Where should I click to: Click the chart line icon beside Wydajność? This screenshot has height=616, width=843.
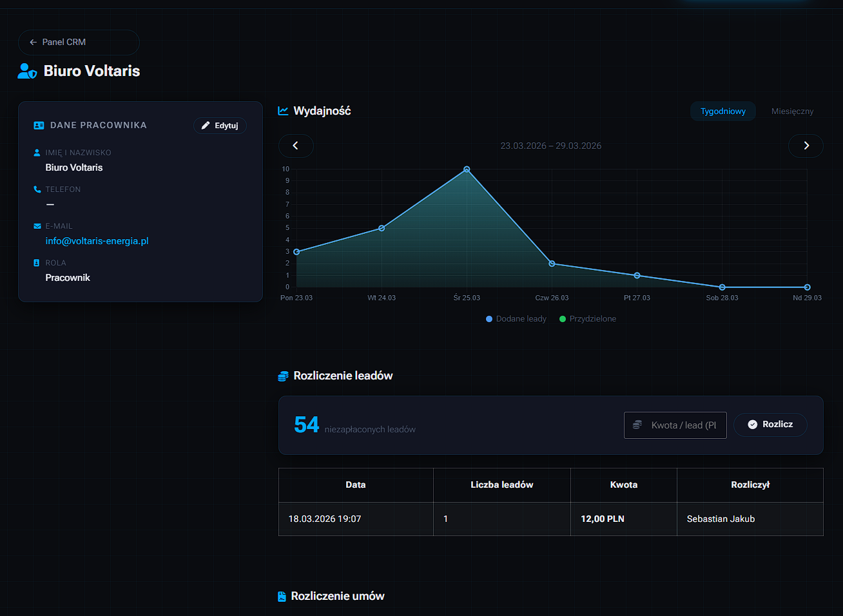[283, 111]
